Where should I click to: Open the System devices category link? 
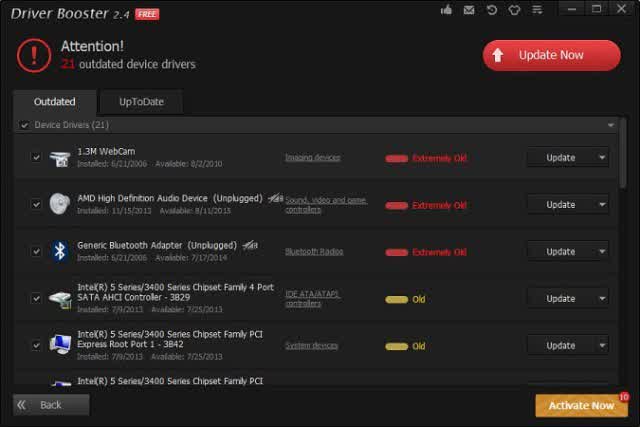[311, 346]
